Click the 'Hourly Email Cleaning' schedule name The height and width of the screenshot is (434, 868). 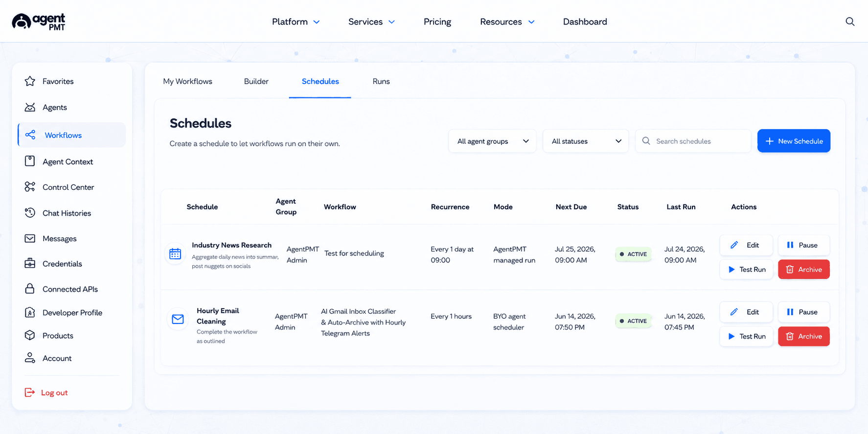[x=218, y=316]
